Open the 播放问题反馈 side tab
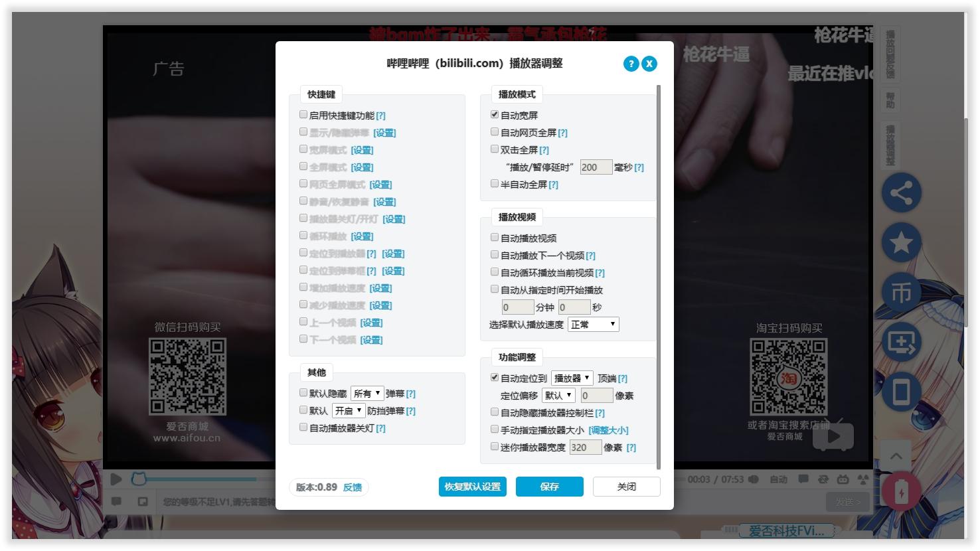The width and height of the screenshot is (980, 551). click(890, 54)
